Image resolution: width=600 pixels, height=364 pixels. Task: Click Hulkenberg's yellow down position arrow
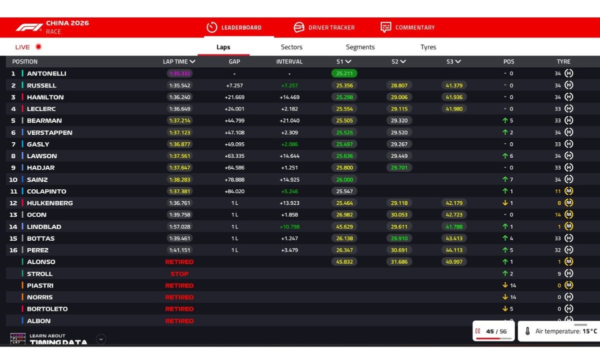tap(505, 203)
